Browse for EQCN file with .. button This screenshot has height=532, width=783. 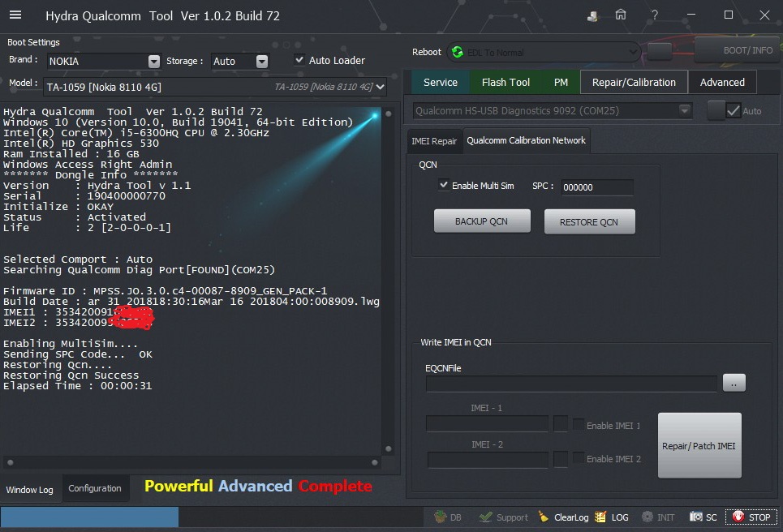click(734, 384)
